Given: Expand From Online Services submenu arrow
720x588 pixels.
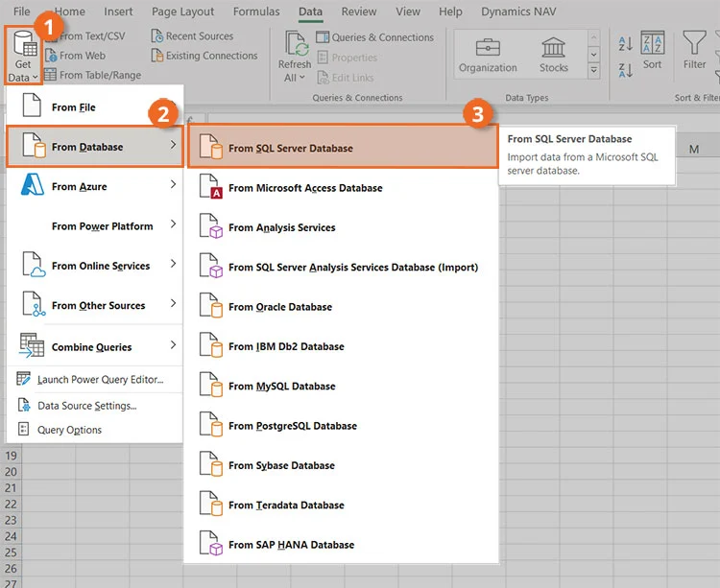Looking at the screenshot, I should (x=173, y=264).
